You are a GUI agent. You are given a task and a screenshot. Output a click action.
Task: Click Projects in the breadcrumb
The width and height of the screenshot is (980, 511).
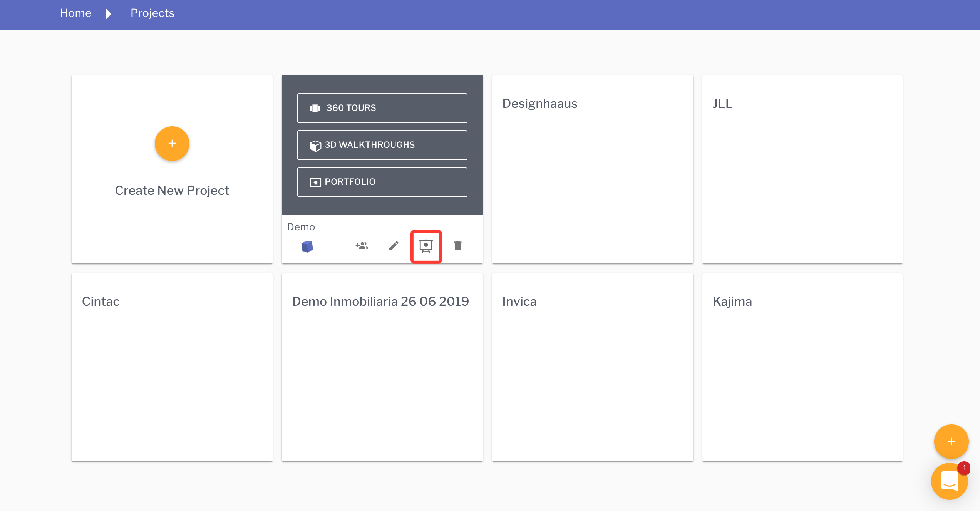152,13
